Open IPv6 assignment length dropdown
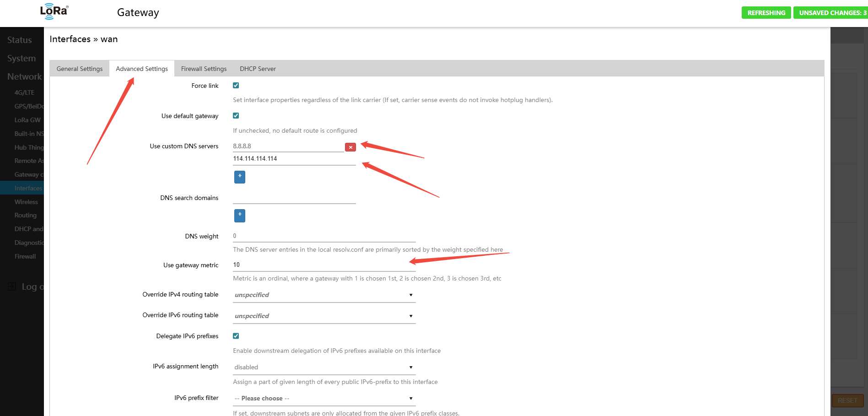 point(324,367)
